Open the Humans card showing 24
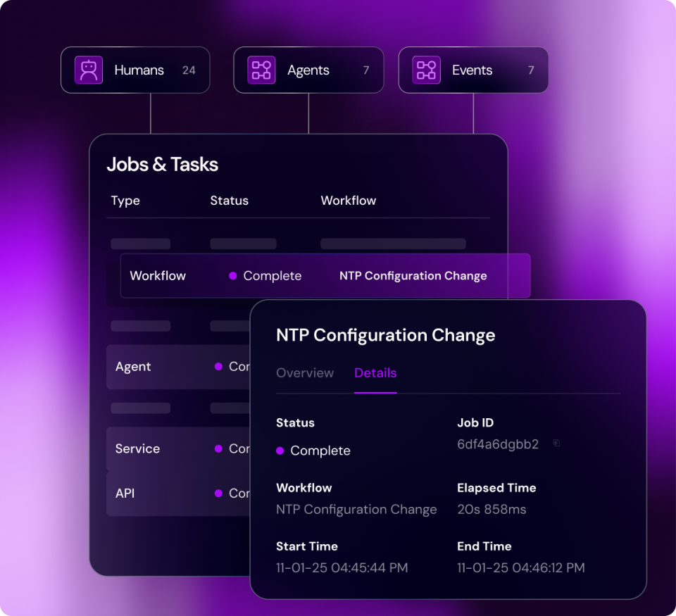The height and width of the screenshot is (616, 676). [x=135, y=70]
